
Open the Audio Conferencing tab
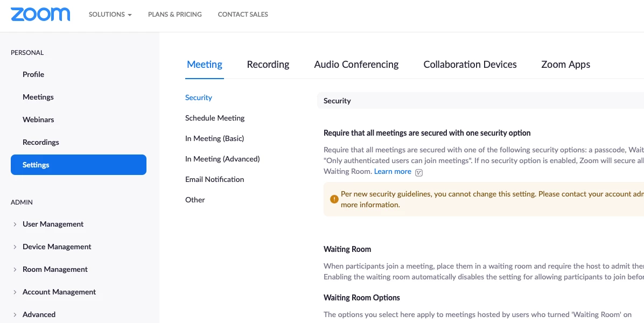tap(356, 65)
